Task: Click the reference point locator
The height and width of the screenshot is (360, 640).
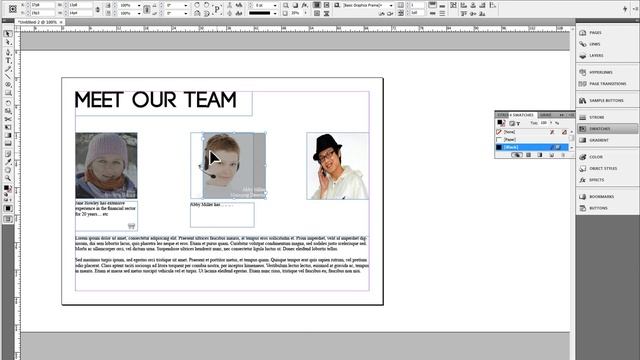Action: pos(13,9)
